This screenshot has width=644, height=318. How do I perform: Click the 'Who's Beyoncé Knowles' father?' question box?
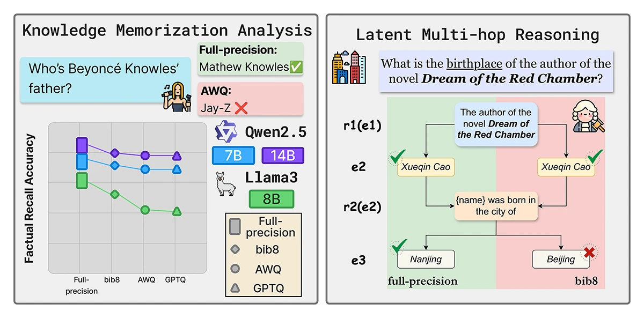105,79
